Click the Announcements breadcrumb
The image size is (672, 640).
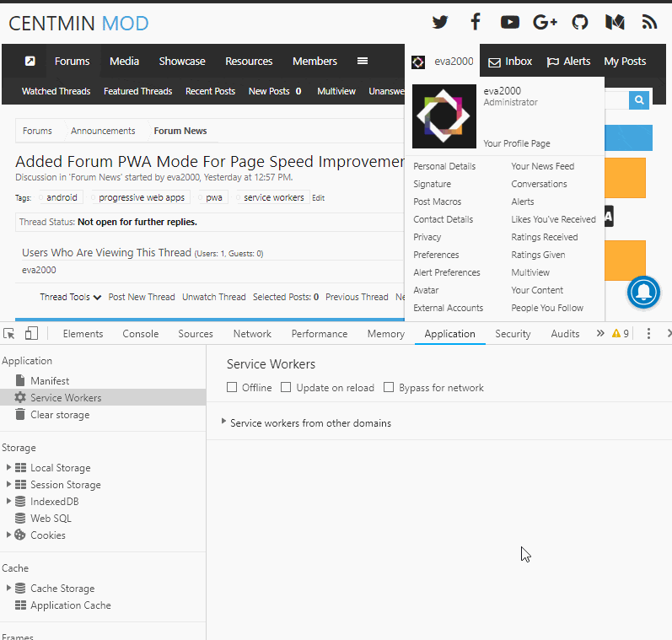103,131
